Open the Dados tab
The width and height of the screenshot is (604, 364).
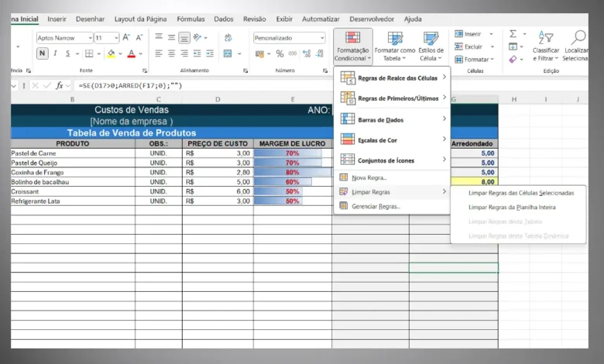point(224,19)
